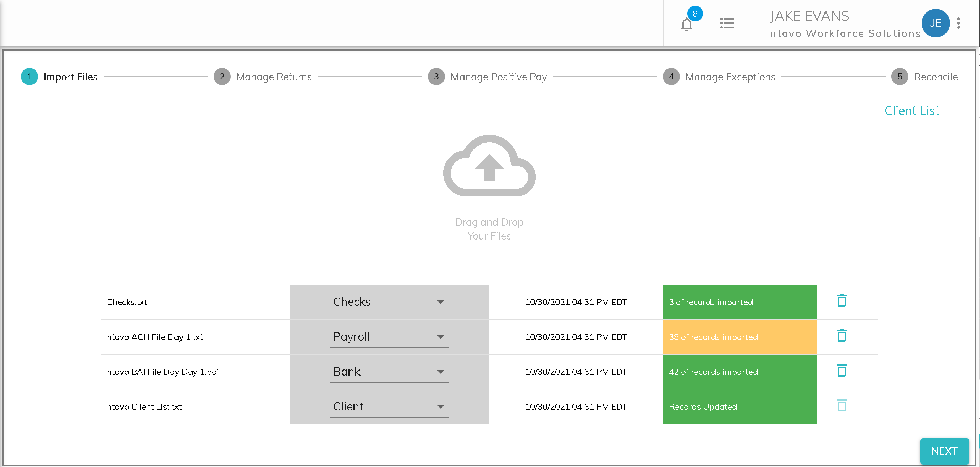This screenshot has height=467, width=980.
Task: Click the cloud upload icon
Action: point(489,166)
